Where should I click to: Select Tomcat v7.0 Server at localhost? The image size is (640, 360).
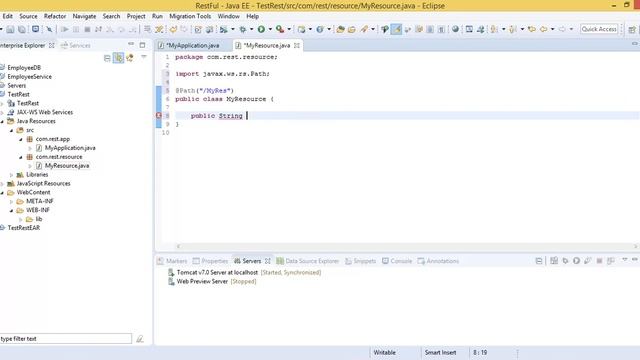tap(217, 272)
